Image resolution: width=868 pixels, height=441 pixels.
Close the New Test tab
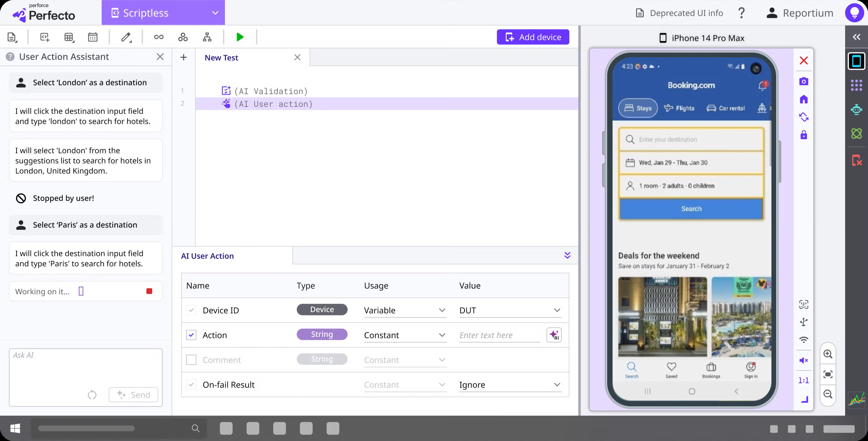pos(297,57)
